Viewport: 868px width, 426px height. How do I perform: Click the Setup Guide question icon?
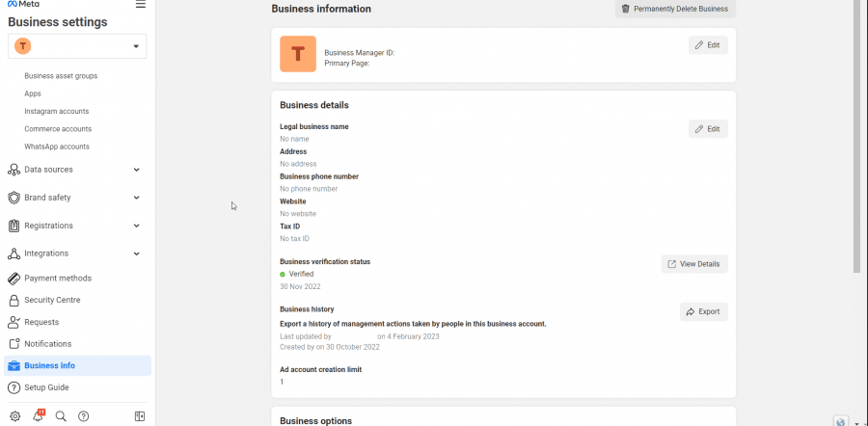click(14, 387)
